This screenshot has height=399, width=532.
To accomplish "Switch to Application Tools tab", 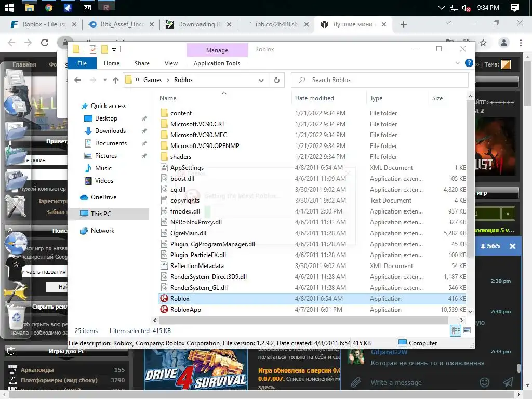I will point(217,63).
